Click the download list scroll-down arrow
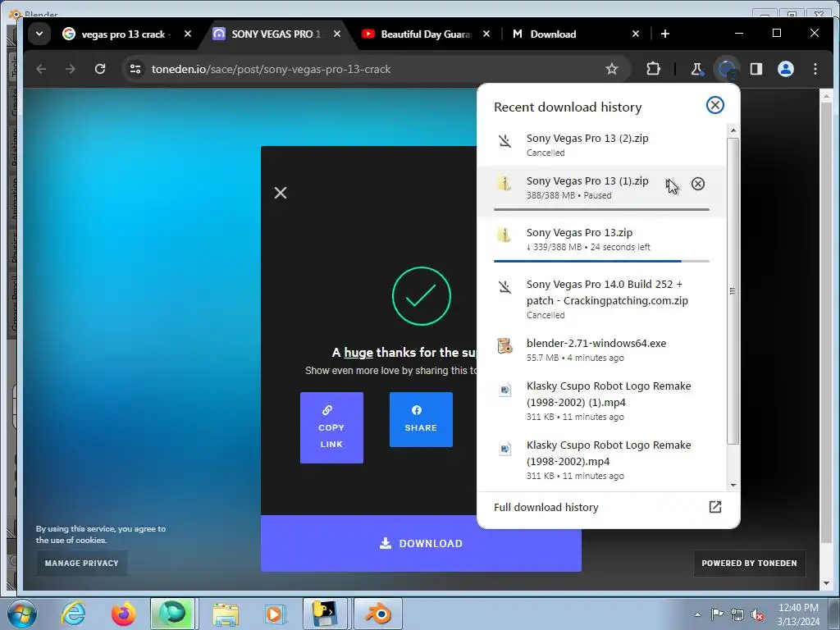The image size is (840, 630). pyautogui.click(x=733, y=485)
